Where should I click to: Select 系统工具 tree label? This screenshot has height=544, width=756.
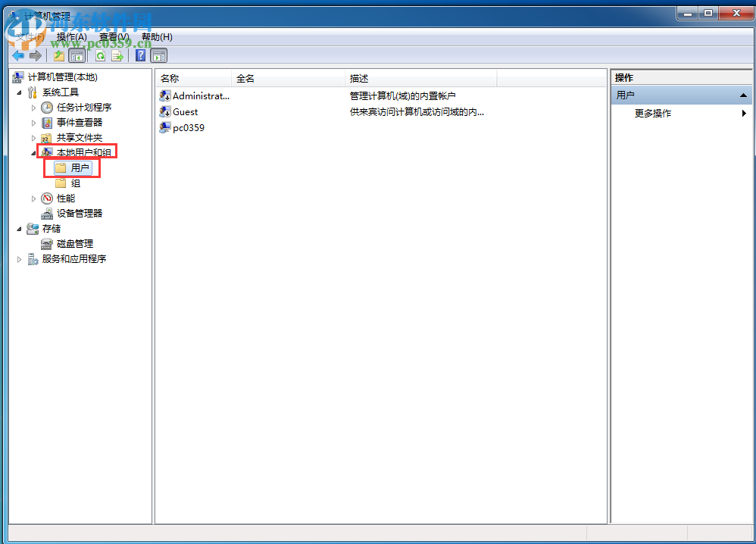pos(61,92)
